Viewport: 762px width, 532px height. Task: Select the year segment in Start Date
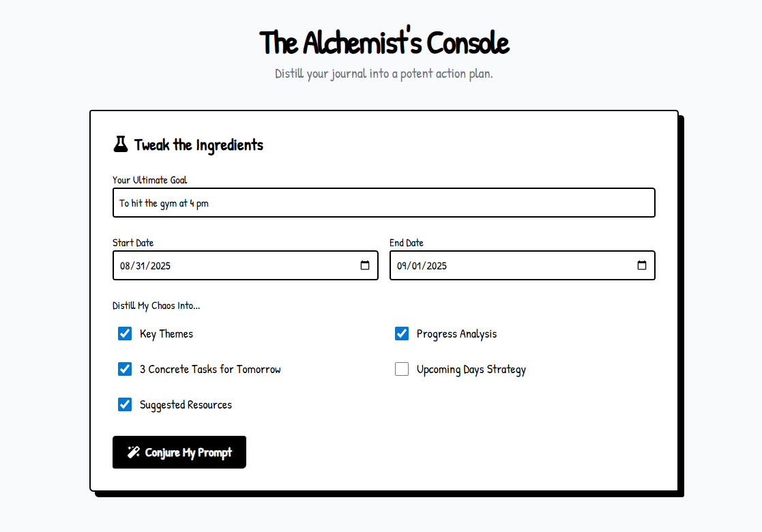(x=160, y=266)
